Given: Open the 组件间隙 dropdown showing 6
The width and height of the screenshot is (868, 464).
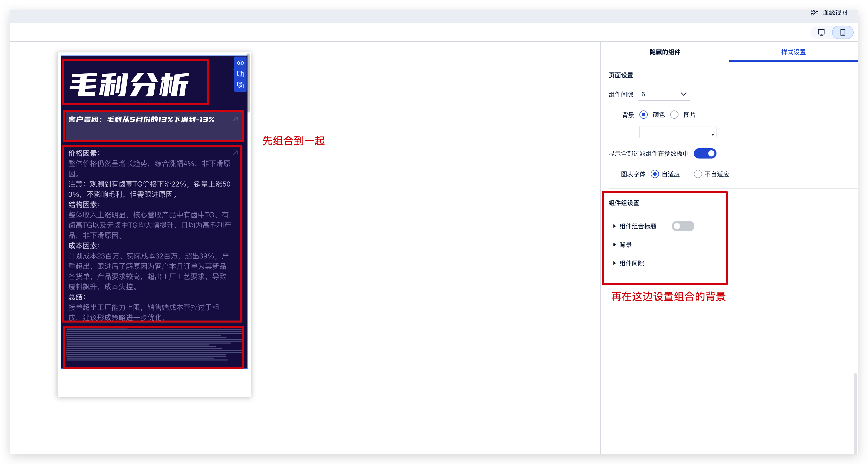Looking at the screenshot, I should click(664, 94).
